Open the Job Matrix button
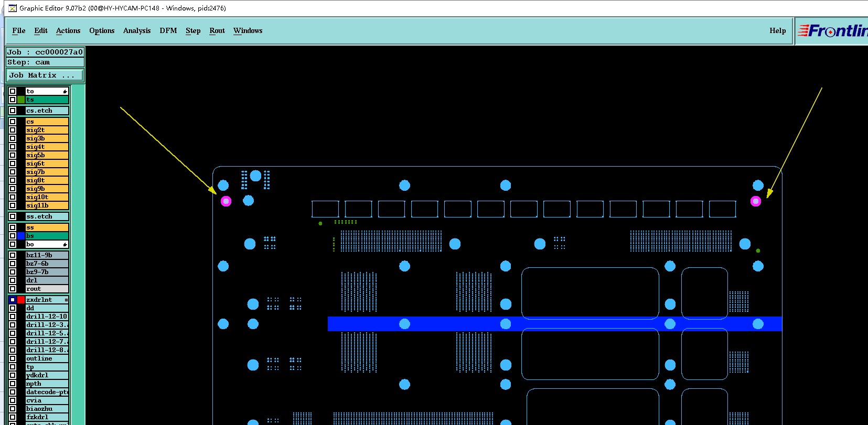 pyautogui.click(x=45, y=75)
